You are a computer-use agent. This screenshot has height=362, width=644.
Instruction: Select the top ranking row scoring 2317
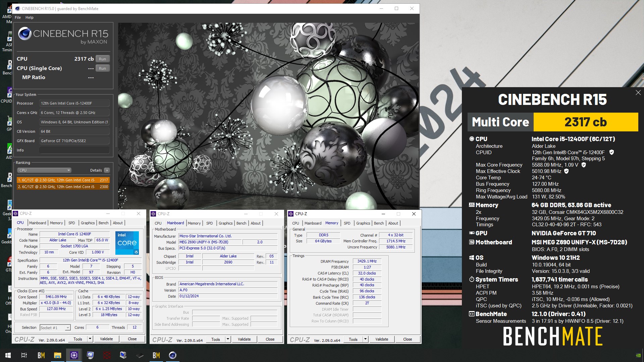(x=63, y=180)
